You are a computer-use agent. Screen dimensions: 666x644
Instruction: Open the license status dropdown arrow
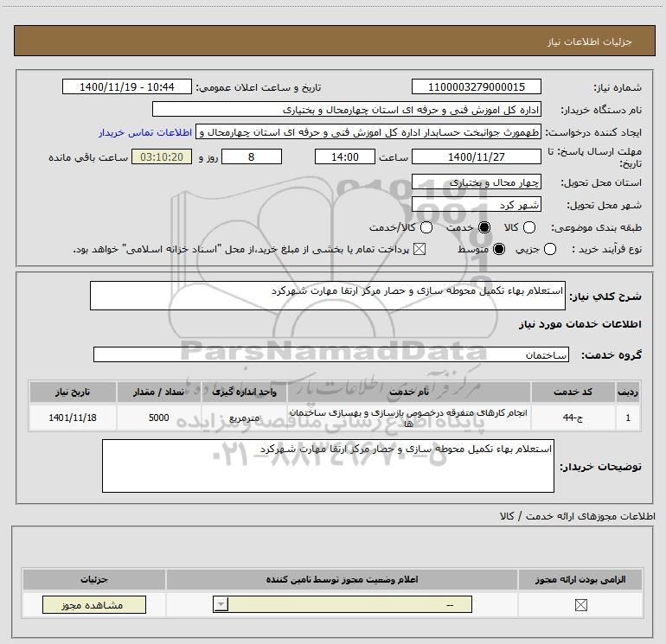221,604
